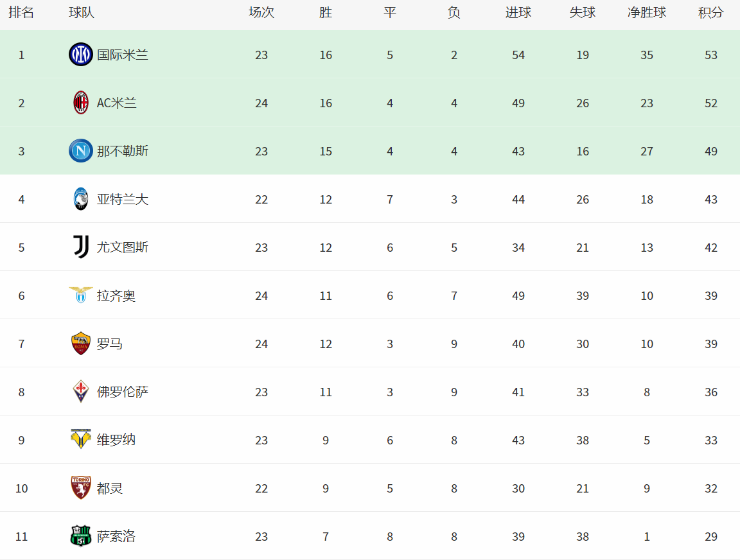740x560 pixels.
Task: Click the 排名 column header
Action: point(21,13)
